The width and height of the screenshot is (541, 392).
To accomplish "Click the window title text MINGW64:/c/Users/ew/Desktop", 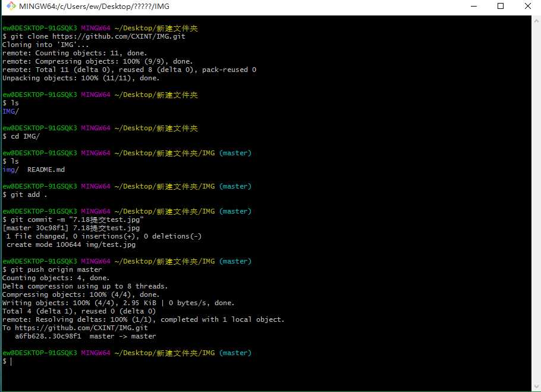I will (94, 6).
